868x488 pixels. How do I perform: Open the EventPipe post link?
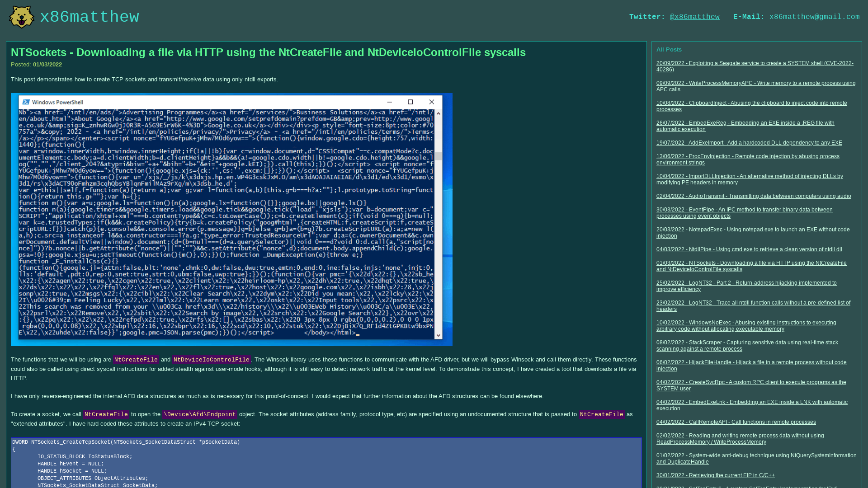tap(744, 213)
